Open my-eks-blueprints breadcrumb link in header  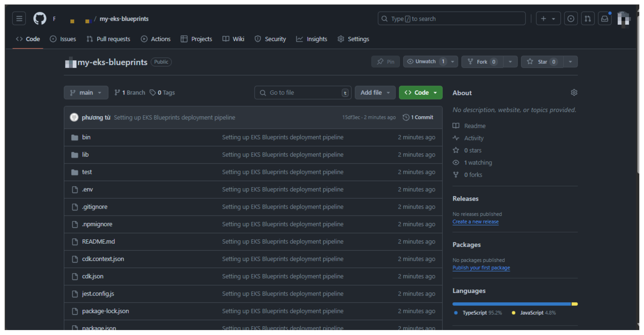[x=124, y=19]
